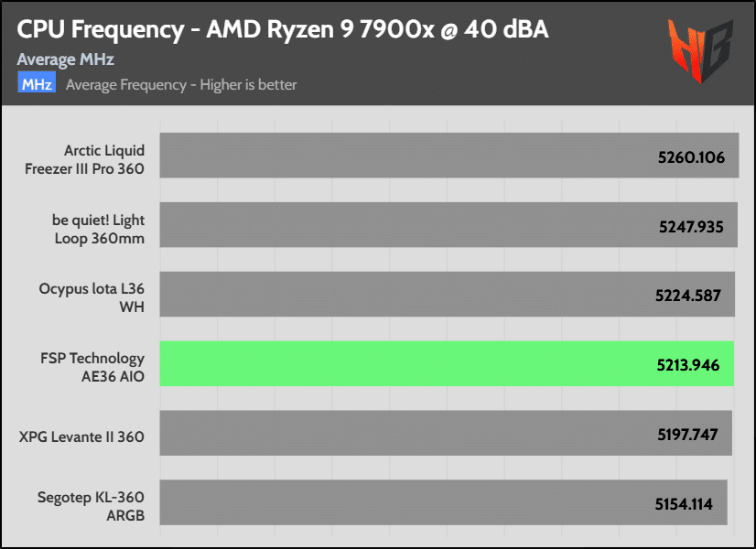Click the Arctic Liquid Freezer III Pro 360 bar

click(x=449, y=156)
